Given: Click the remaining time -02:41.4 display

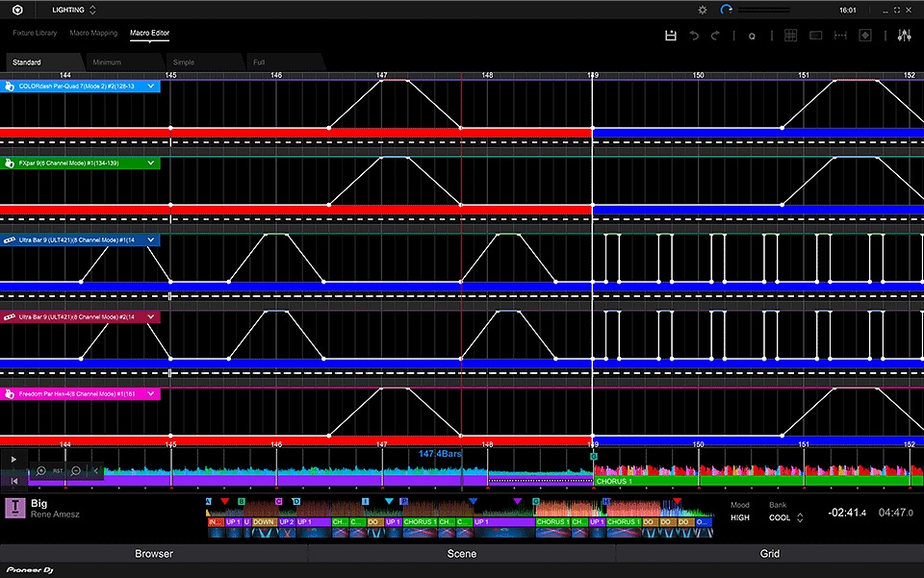Looking at the screenshot, I should (x=847, y=513).
